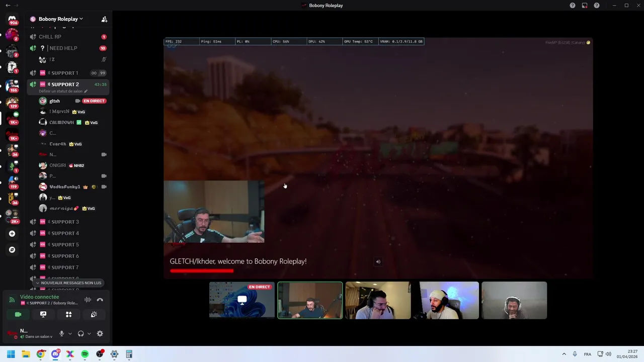Open output device options arrow beside headphones
The height and width of the screenshot is (362, 644).
(x=89, y=333)
